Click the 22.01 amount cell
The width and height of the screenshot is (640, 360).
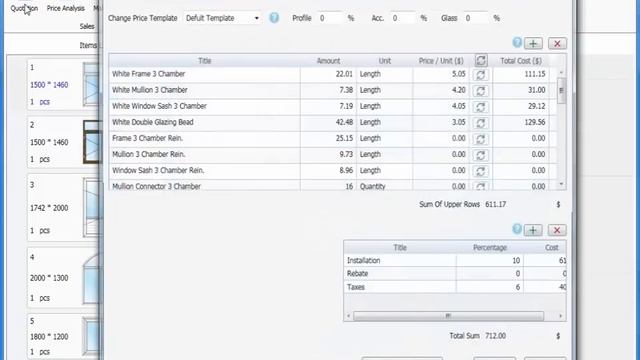(x=328, y=74)
